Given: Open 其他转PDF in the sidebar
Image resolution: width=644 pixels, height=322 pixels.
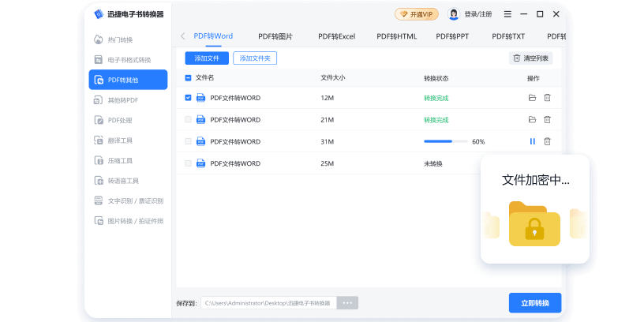Looking at the screenshot, I should pos(128,100).
